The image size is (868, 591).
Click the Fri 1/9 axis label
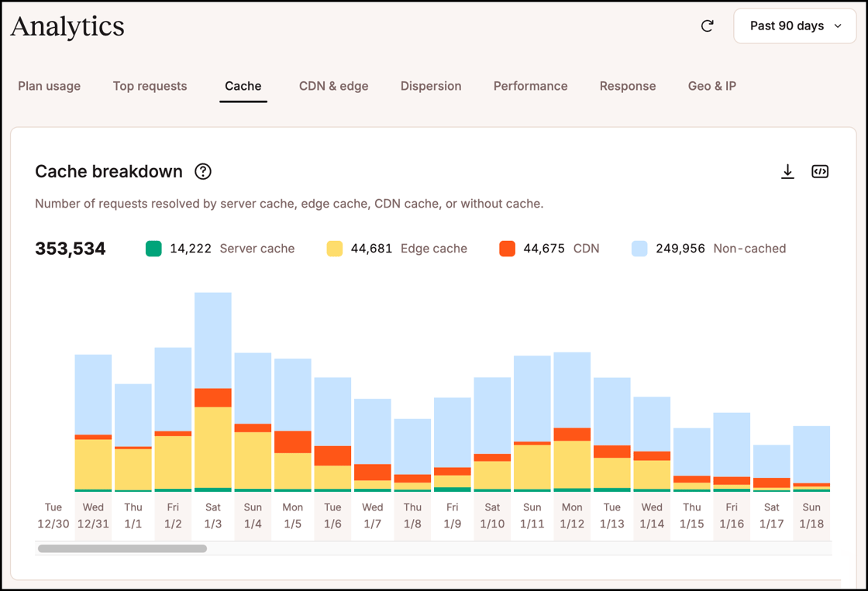coord(453,515)
